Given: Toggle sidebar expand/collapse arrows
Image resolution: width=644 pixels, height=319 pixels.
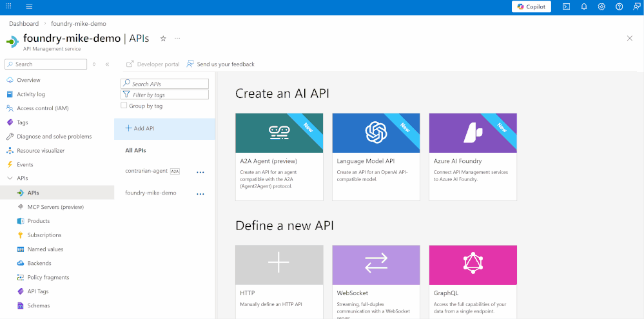Looking at the screenshot, I should (x=94, y=64).
